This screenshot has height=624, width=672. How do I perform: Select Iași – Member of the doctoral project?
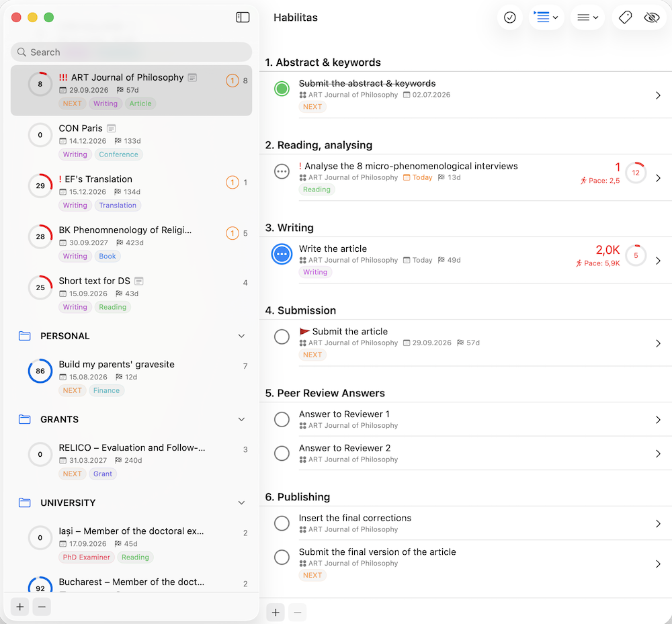[131, 544]
